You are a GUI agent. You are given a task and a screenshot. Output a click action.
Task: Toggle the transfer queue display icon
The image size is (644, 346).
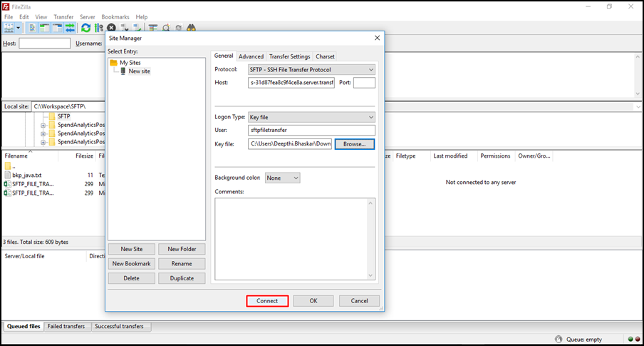[x=70, y=28]
